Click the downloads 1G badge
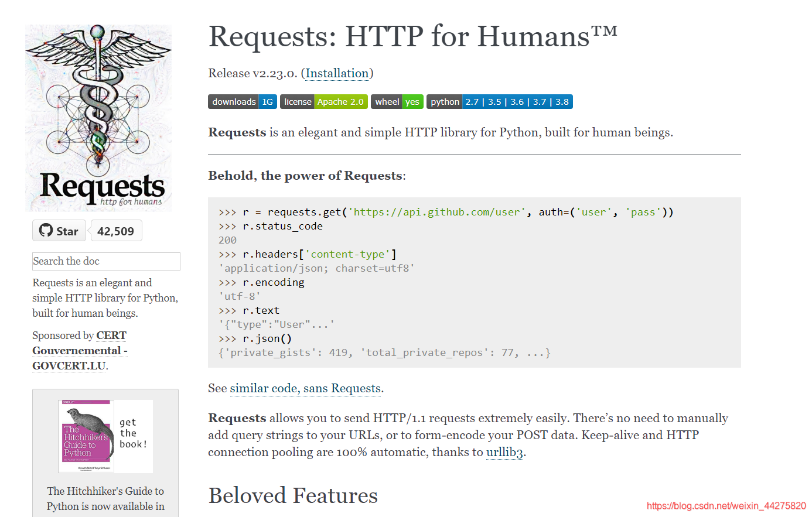Viewport: 812px width, 517px height. click(243, 102)
